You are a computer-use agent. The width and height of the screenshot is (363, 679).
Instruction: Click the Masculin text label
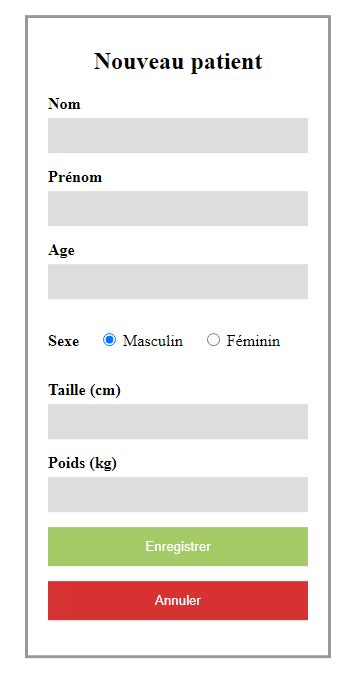[152, 341]
